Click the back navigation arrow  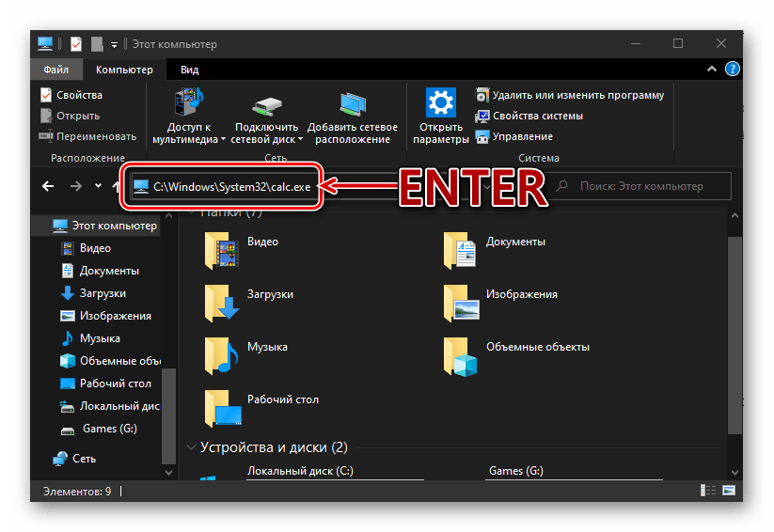[x=49, y=186]
